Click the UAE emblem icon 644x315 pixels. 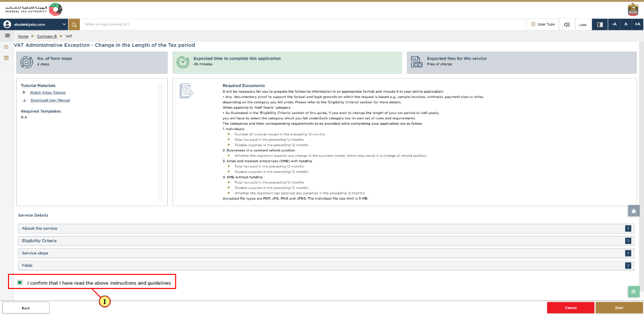point(633,9)
